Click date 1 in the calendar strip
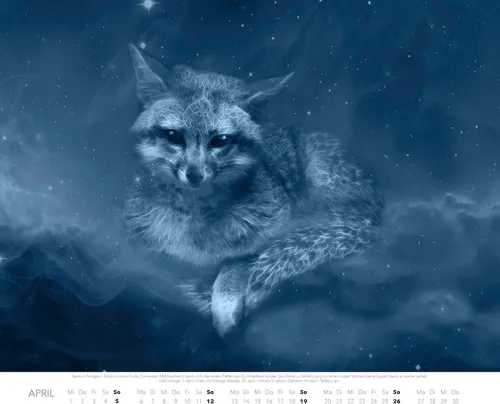Image resolution: width=500 pixels, height=404 pixels. 71,401
